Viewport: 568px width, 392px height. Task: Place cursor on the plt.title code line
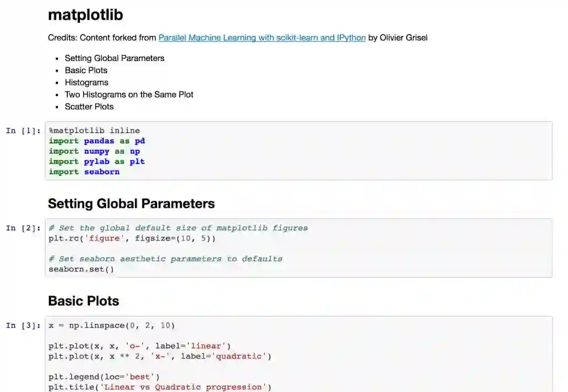pos(160,387)
